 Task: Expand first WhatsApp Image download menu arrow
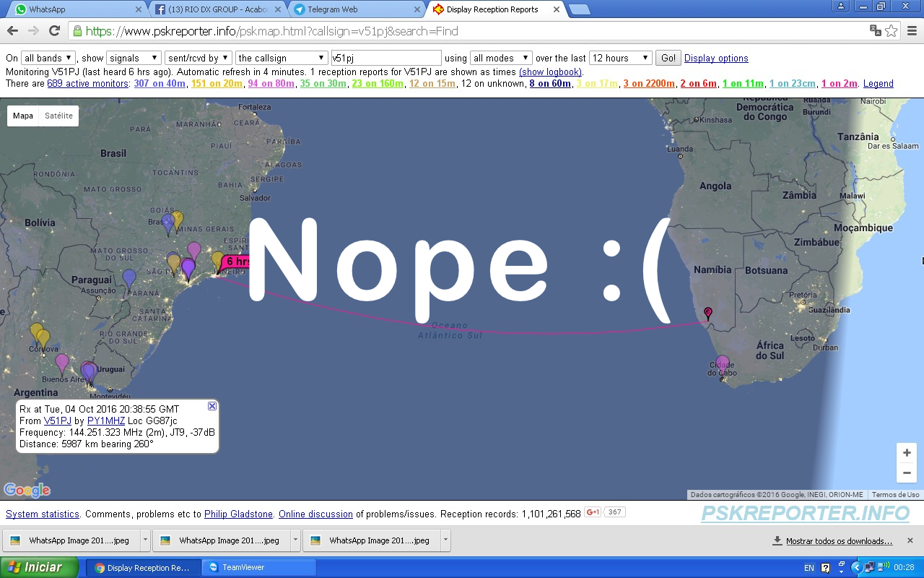click(145, 540)
